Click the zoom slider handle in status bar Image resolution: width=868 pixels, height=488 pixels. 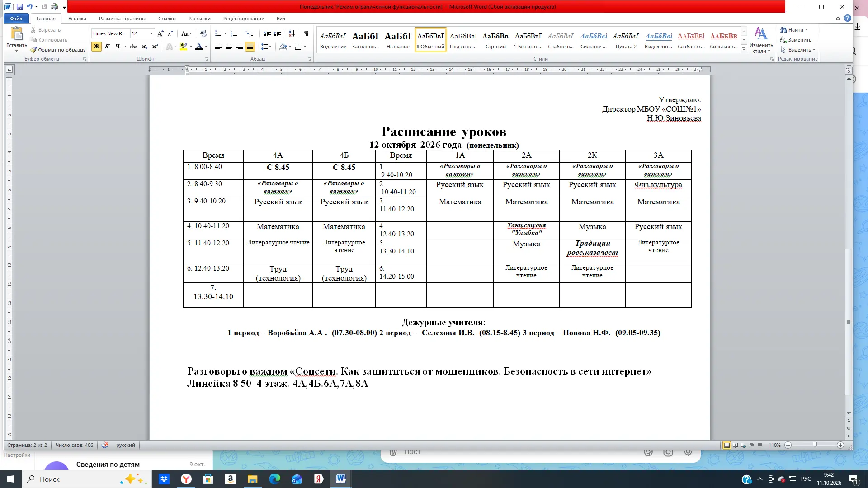(815, 445)
